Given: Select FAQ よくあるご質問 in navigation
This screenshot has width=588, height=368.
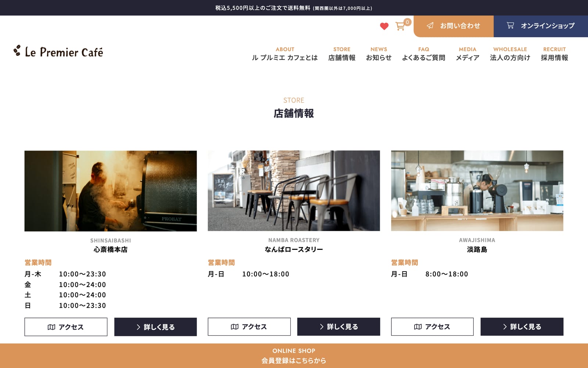Looking at the screenshot, I should pyautogui.click(x=423, y=54).
